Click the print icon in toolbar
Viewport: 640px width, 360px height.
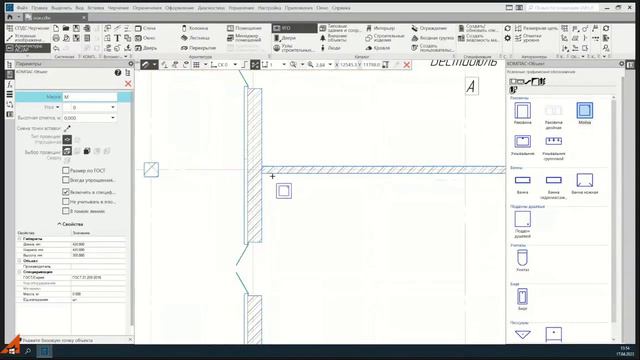click(x=56, y=38)
